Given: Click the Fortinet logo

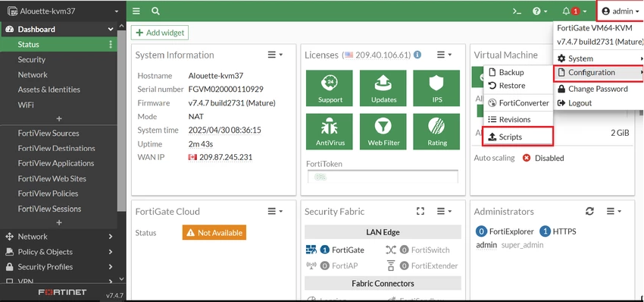Looking at the screenshot, I should (x=62, y=292).
